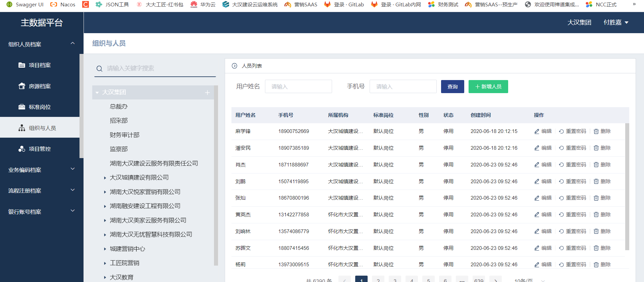Expand the 大汉城镇建设有限公司 tree node
This screenshot has height=282, width=644.
click(105, 178)
